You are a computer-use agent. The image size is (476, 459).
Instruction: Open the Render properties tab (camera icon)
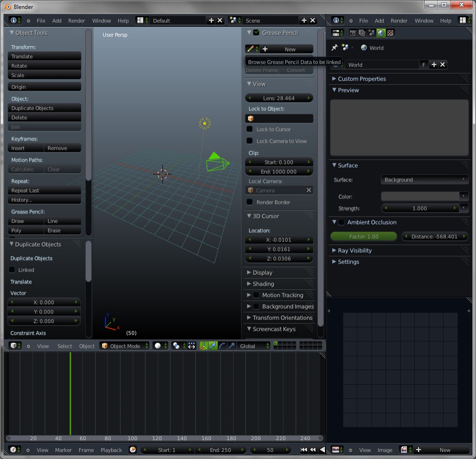(354, 32)
